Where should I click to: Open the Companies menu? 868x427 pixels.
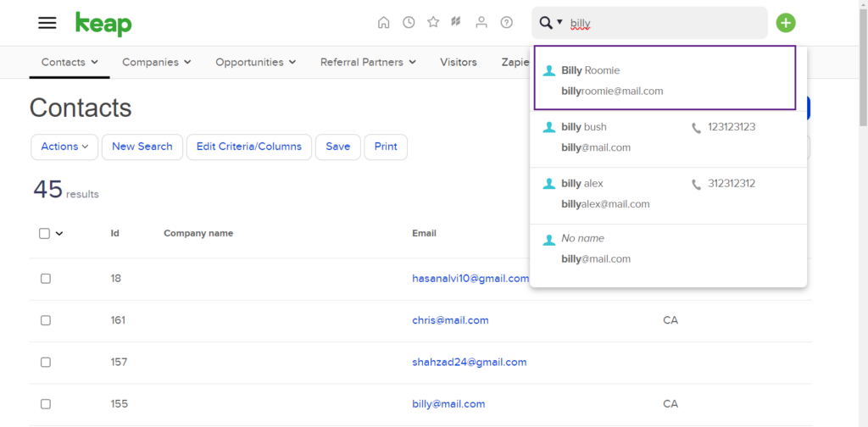(157, 62)
